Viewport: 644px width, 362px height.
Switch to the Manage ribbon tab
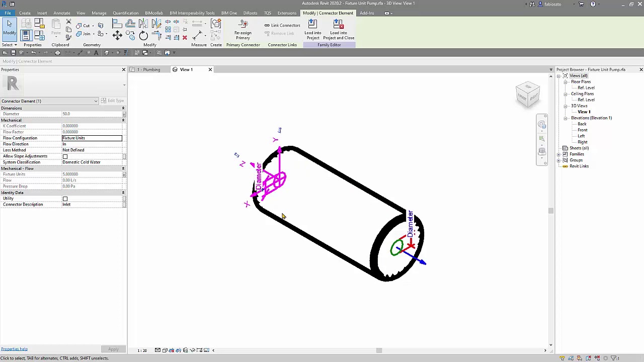coord(99,13)
